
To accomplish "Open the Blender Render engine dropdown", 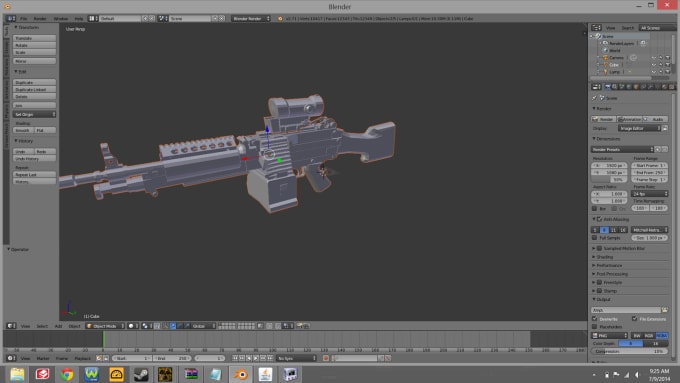I will (251, 19).
